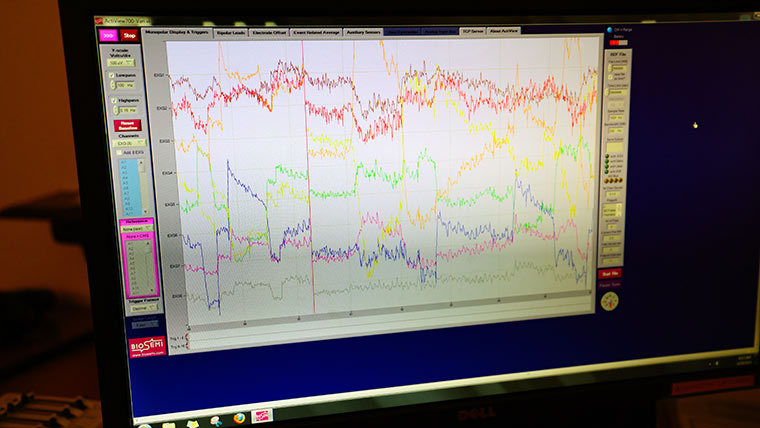Viewport: 760px width, 428px height.
Task: Enable the Add 8 EXG checkbox
Action: pyautogui.click(x=119, y=152)
